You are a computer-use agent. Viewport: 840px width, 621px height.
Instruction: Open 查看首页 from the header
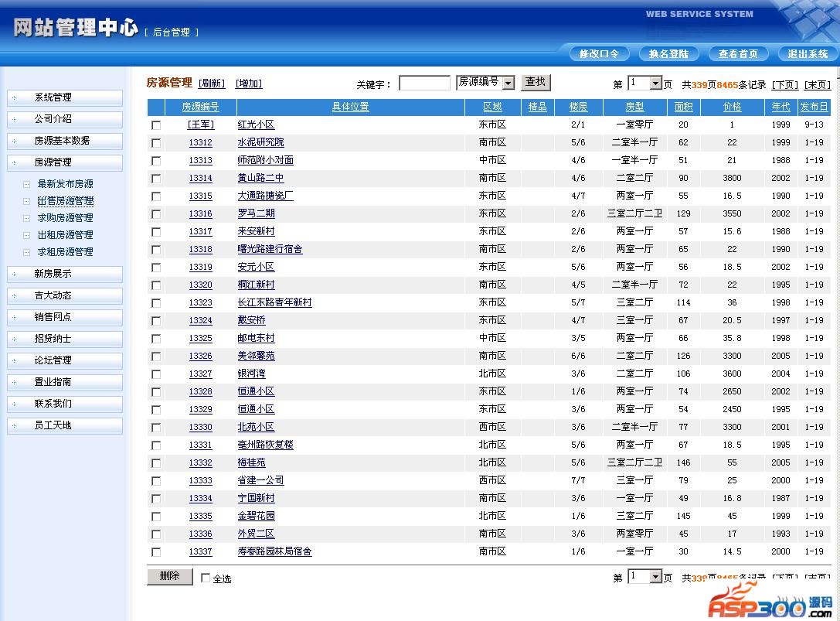coord(738,53)
